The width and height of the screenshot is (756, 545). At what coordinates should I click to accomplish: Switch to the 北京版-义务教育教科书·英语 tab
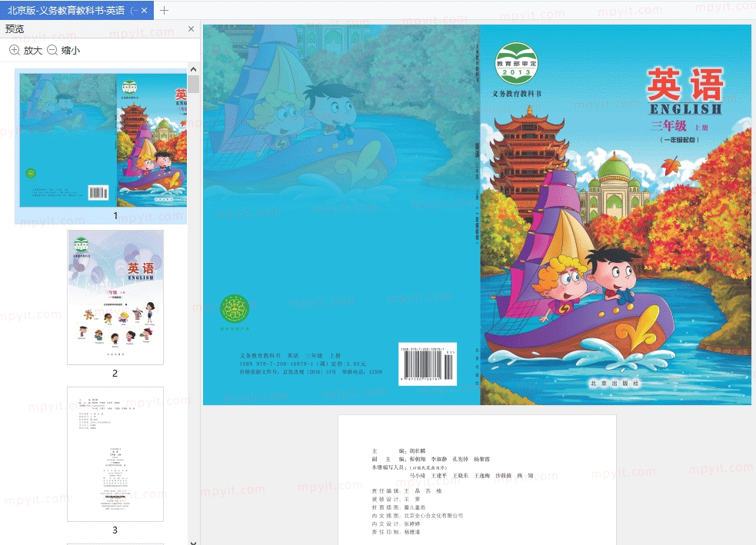tap(77, 10)
